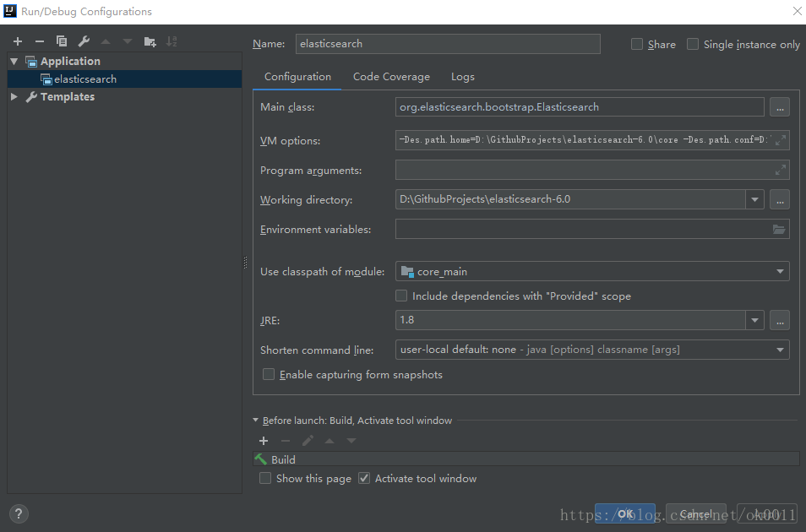Open Environment variables folder icon
The width and height of the screenshot is (806, 532).
[x=779, y=229]
